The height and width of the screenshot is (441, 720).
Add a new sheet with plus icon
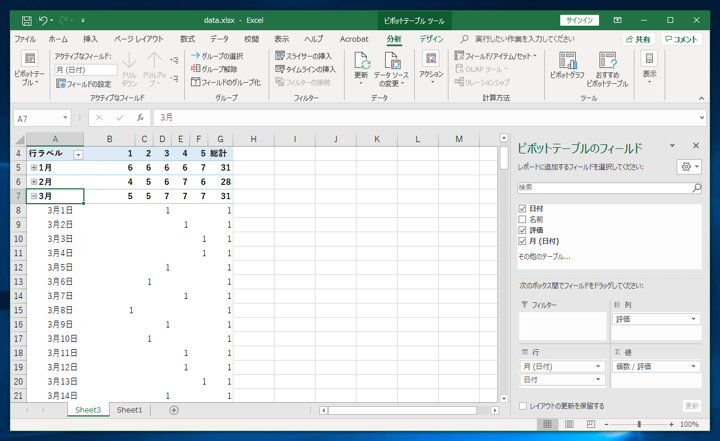coord(174,410)
